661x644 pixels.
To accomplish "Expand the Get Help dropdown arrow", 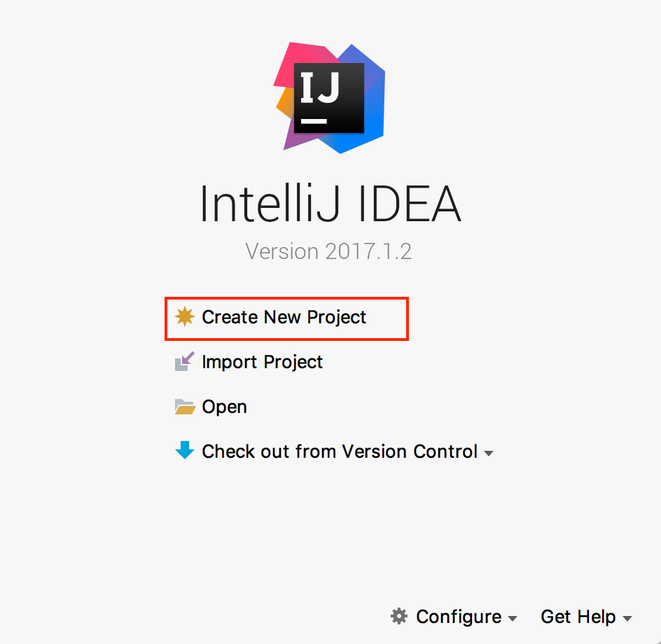I will [x=627, y=619].
